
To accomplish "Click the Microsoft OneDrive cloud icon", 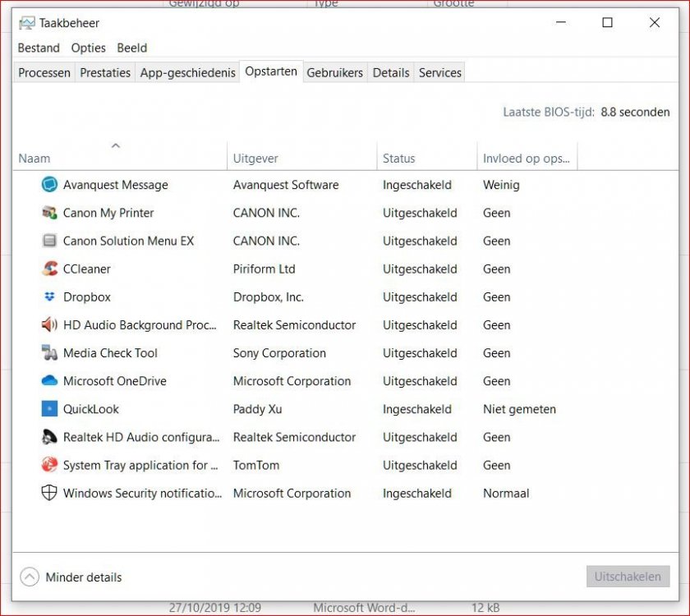I will 49,381.
